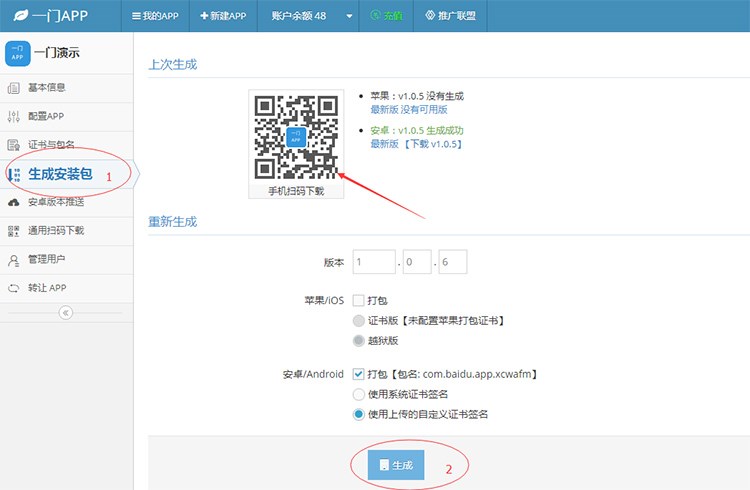Enable the 苹果/iOS 打包 checkbox

tap(358, 301)
